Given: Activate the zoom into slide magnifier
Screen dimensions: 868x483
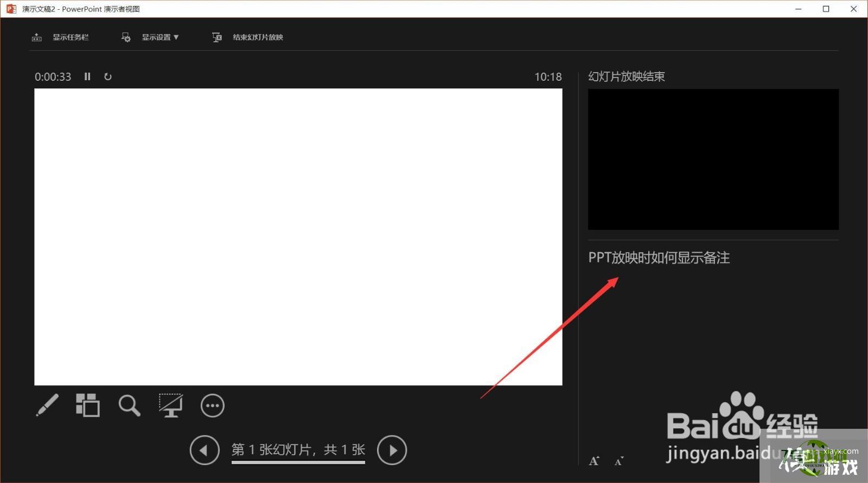Looking at the screenshot, I should [130, 405].
